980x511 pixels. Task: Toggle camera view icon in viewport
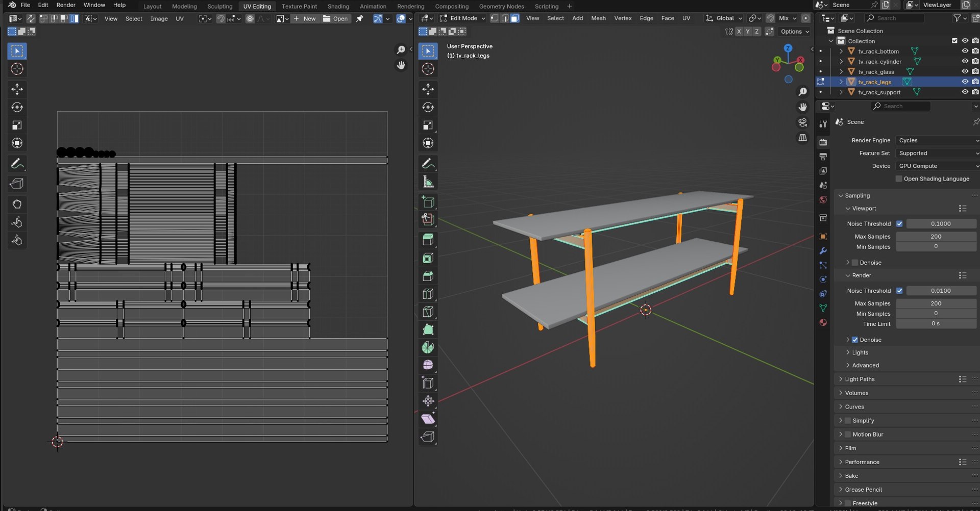pyautogui.click(x=803, y=123)
